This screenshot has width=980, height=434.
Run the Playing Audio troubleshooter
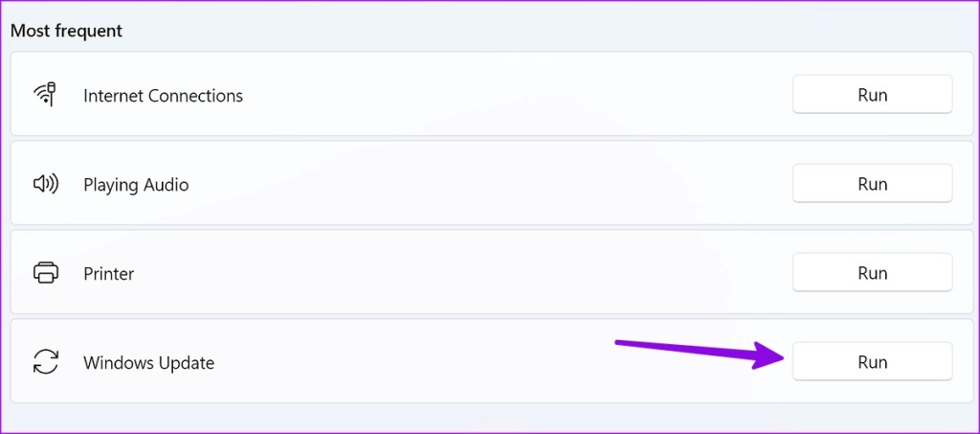[872, 184]
